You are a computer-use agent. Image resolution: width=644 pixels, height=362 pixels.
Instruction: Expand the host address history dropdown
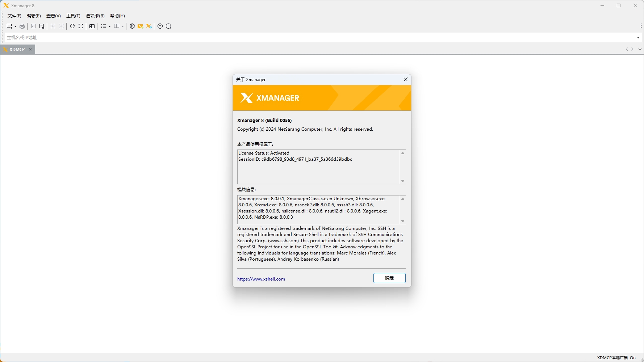pos(638,37)
